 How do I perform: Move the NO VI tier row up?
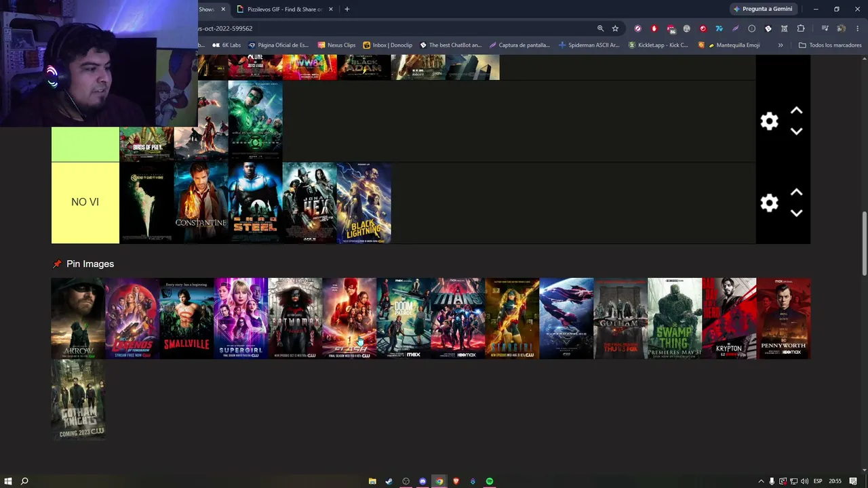click(x=797, y=192)
